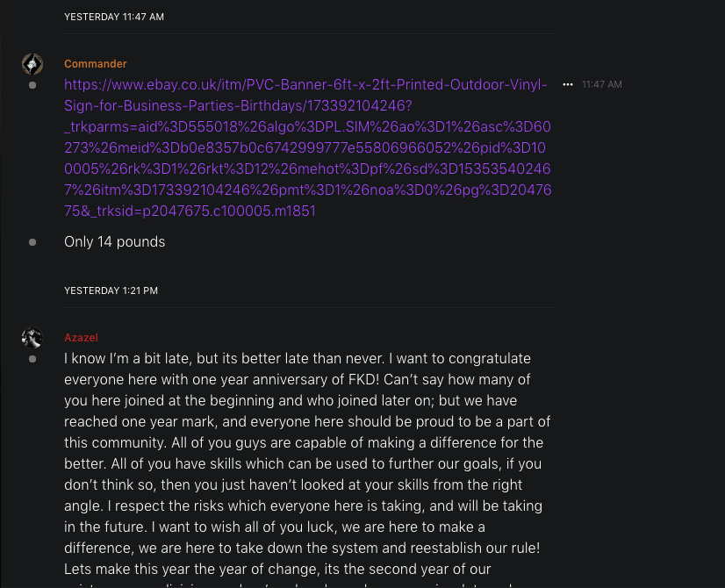
Task: Click the divider under 'YESTERDAY 11:47 AM'
Action: tap(309, 33)
